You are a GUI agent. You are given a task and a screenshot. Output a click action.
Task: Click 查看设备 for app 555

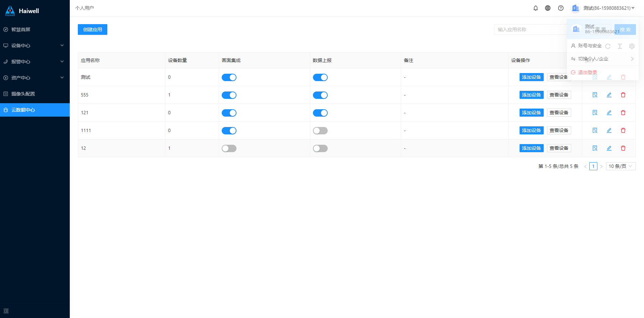(559, 95)
